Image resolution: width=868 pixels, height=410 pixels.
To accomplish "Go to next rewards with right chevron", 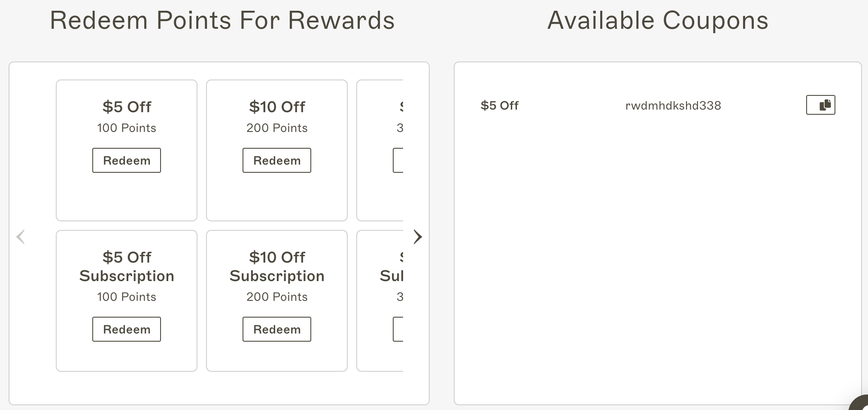I will pos(417,237).
